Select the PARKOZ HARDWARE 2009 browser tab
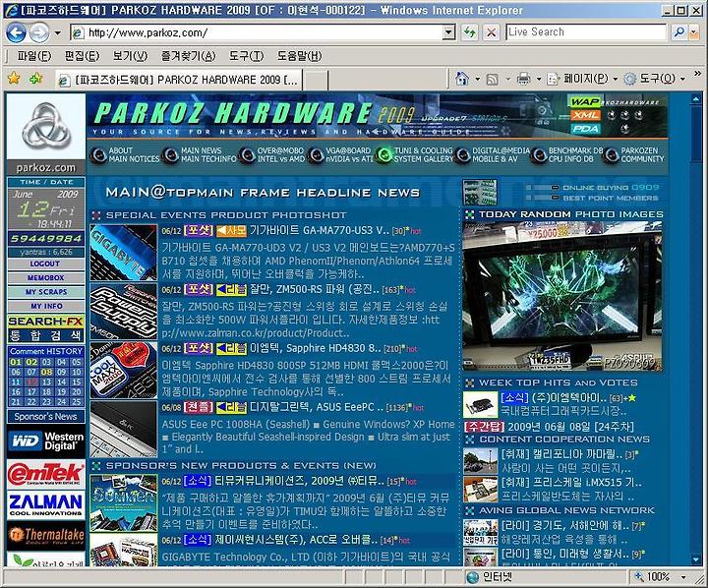708x588 pixels. pos(179,80)
